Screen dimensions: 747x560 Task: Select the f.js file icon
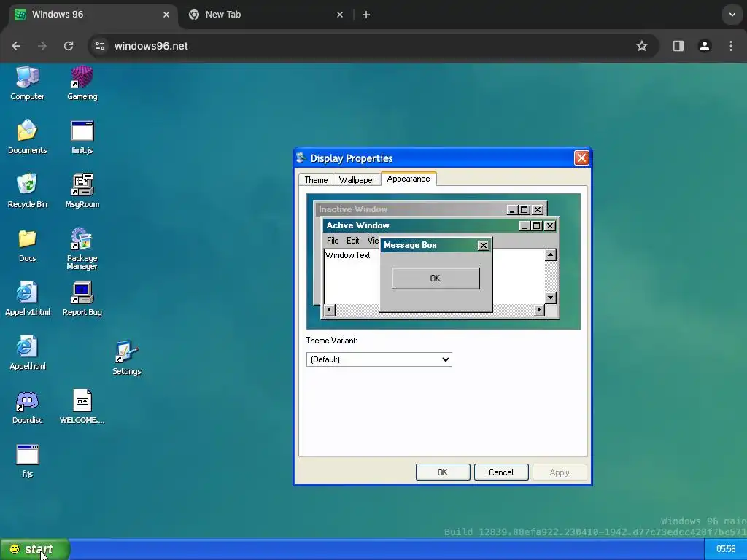(27, 461)
